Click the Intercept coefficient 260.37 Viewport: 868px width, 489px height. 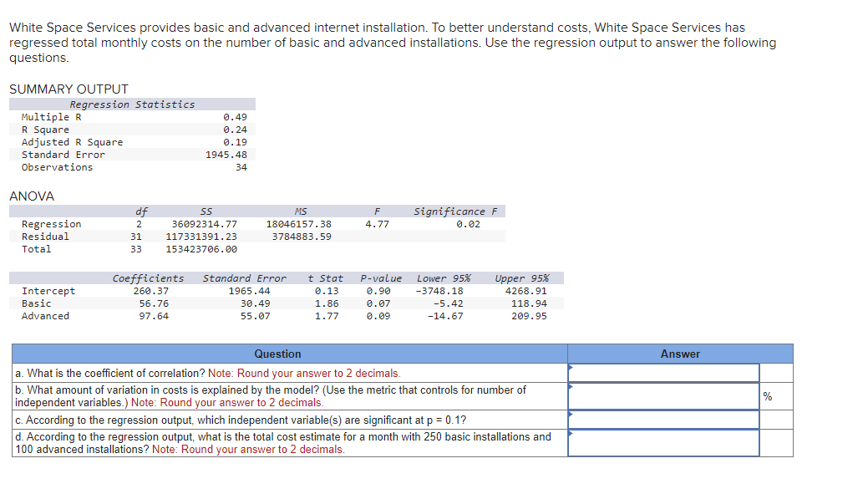(x=151, y=291)
